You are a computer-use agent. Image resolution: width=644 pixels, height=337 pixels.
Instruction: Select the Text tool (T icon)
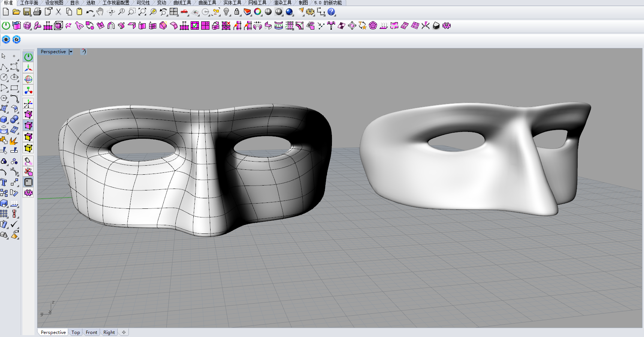click(x=4, y=182)
